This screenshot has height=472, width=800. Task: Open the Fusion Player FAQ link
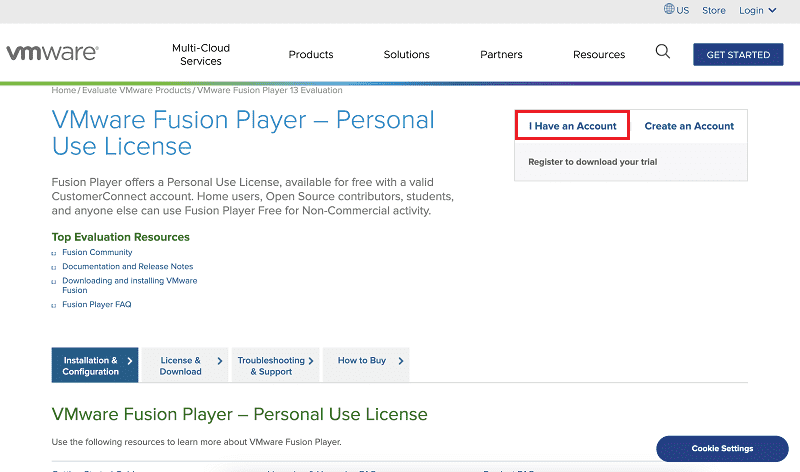(x=96, y=305)
